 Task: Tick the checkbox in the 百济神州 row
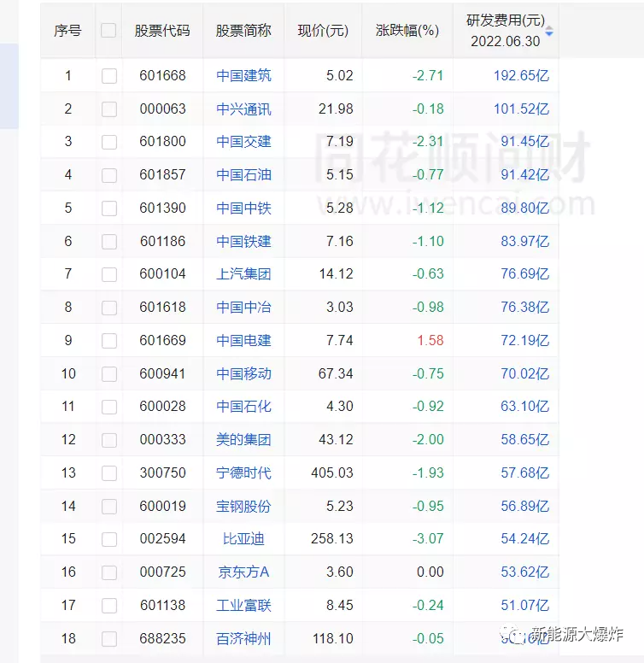point(109,639)
